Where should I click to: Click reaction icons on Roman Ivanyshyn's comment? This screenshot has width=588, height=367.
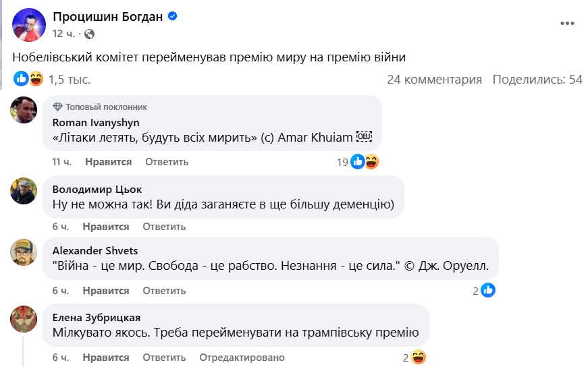[365, 162]
